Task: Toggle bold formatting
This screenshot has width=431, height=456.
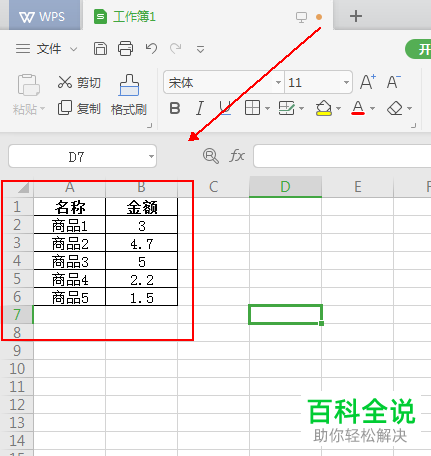Action: click(175, 108)
